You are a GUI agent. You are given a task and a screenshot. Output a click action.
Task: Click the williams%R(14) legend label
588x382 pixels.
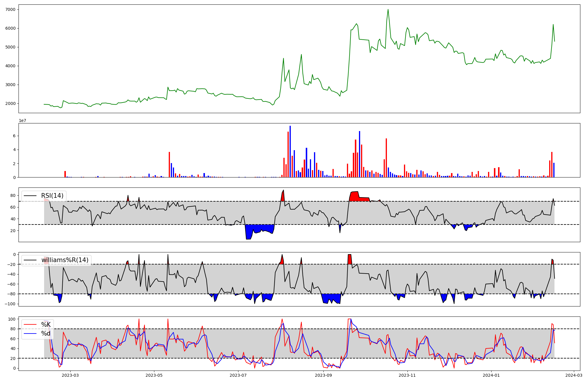[65, 260]
